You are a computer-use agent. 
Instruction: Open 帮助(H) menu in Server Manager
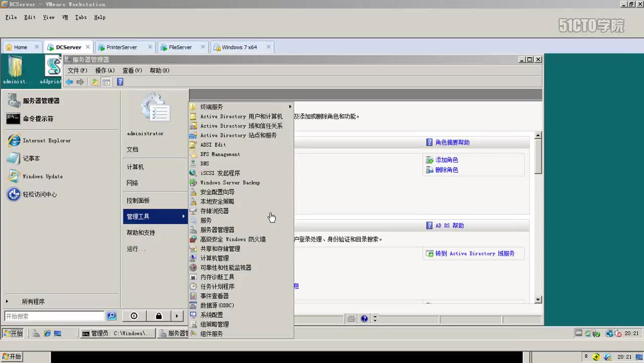pyautogui.click(x=159, y=71)
